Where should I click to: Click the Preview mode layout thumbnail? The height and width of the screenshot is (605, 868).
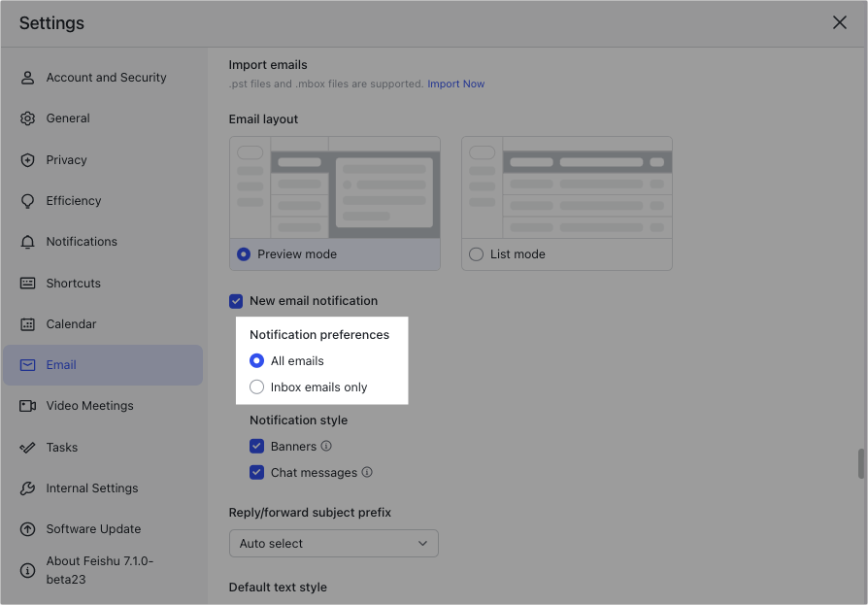pyautogui.click(x=335, y=187)
